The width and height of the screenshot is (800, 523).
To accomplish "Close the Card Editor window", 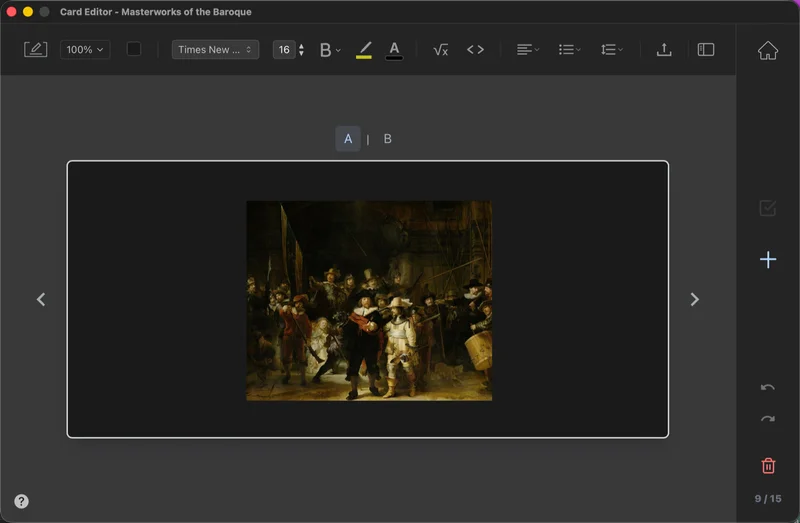I will pyautogui.click(x=11, y=12).
